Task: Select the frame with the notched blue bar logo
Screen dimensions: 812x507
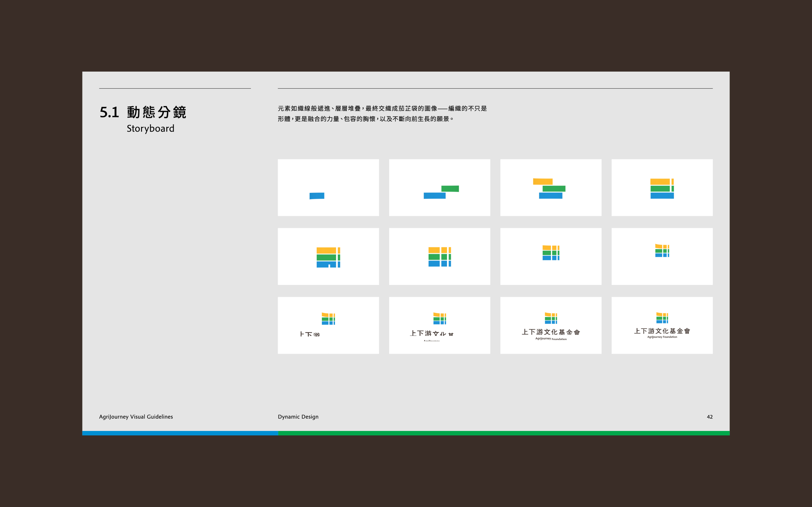Action: point(328,257)
